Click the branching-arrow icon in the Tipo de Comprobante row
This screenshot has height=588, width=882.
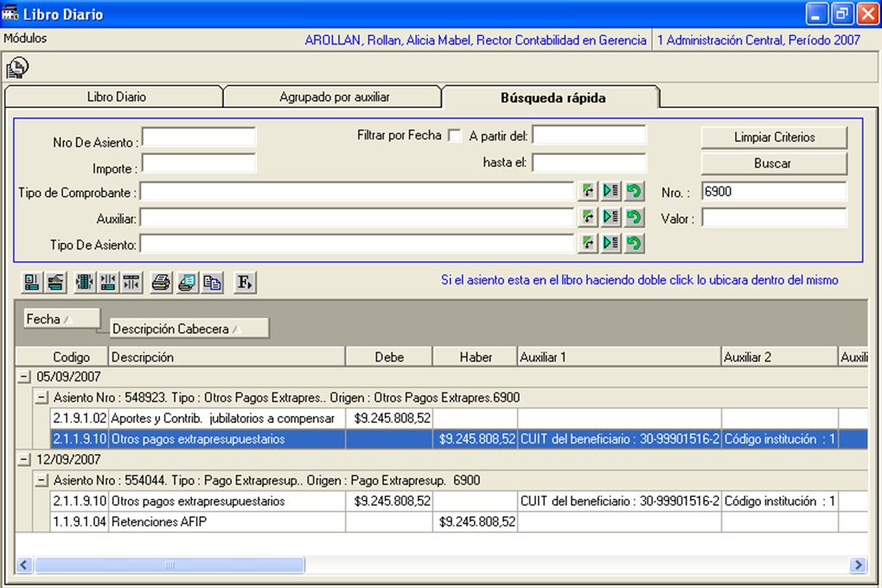click(588, 191)
